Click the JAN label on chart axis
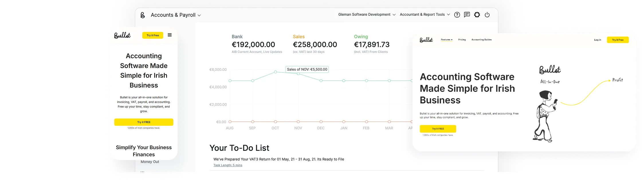Image resolution: width=644 pixels, height=180 pixels. point(344,128)
